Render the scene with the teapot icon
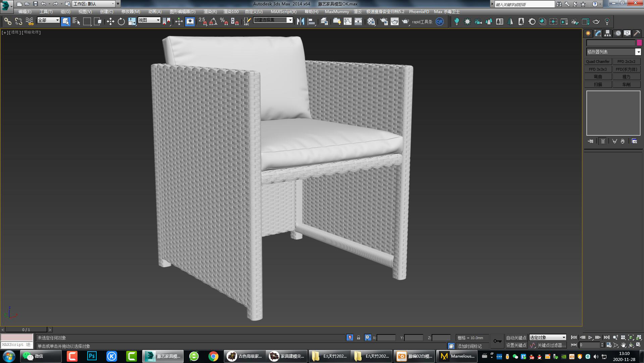644x363 pixels. pos(405,21)
